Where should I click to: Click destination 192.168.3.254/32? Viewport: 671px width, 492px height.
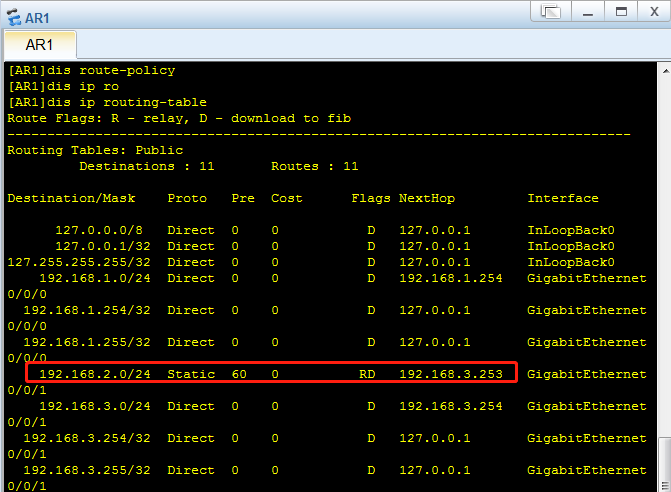click(x=87, y=438)
